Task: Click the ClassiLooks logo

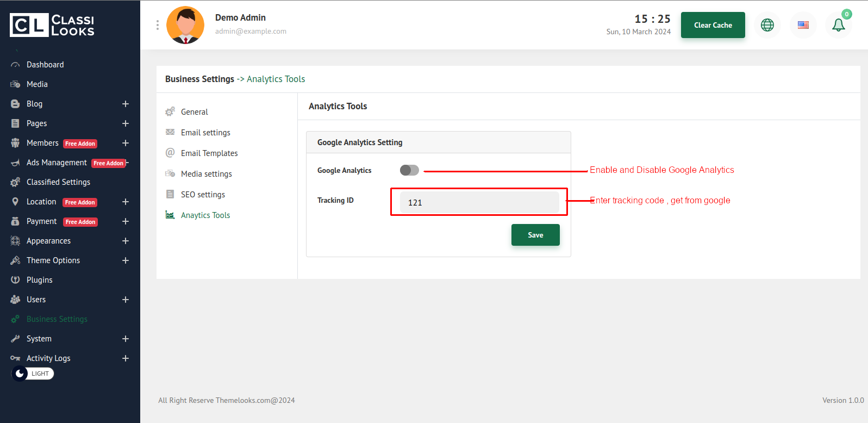Action: (52, 25)
